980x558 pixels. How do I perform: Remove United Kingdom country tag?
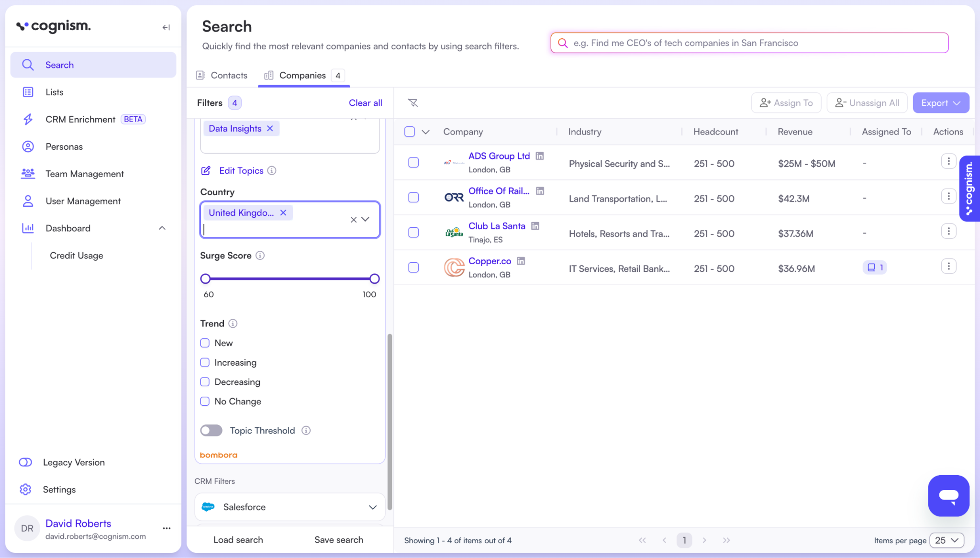283,213
